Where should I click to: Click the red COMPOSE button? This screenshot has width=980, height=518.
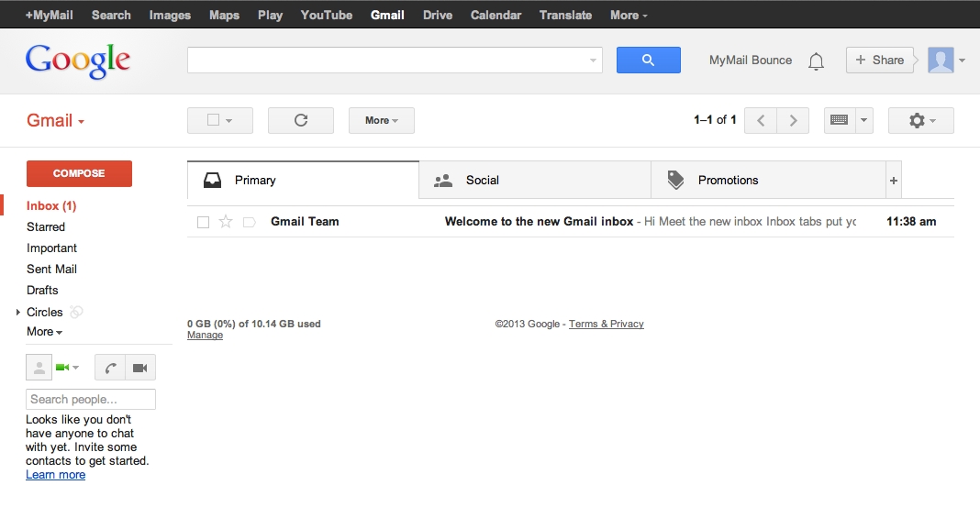tap(80, 173)
